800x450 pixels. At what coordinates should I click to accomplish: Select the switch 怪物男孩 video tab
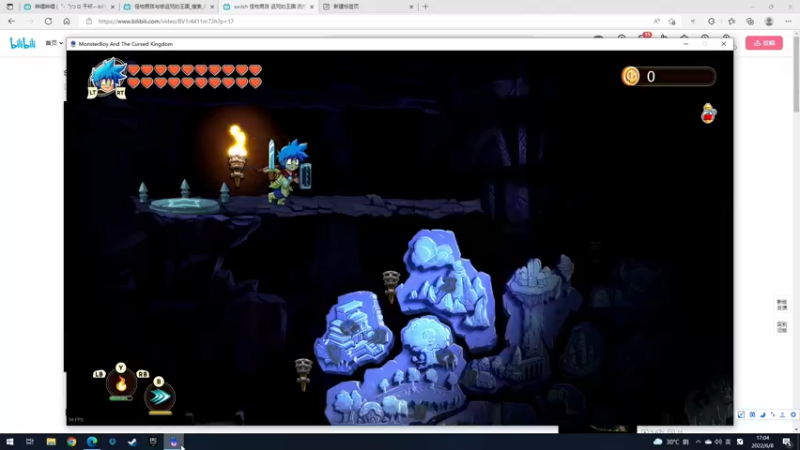click(x=268, y=7)
